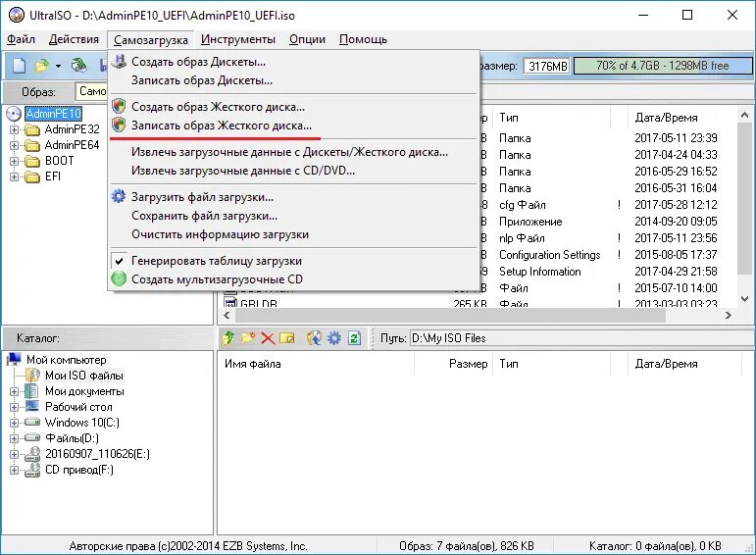The image size is (756, 555).
Task: Toggle Генерировать таблицу загрузки checkmark
Action: click(x=119, y=261)
